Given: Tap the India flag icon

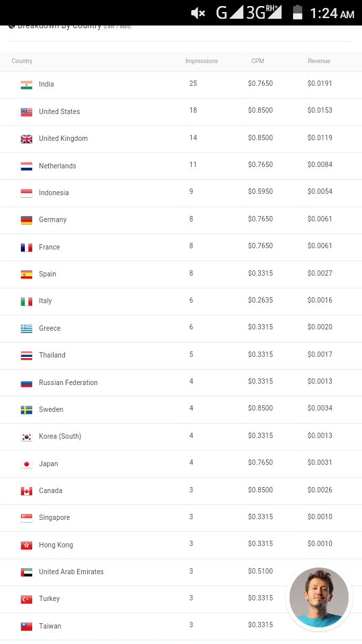Looking at the screenshot, I should 26,85.
